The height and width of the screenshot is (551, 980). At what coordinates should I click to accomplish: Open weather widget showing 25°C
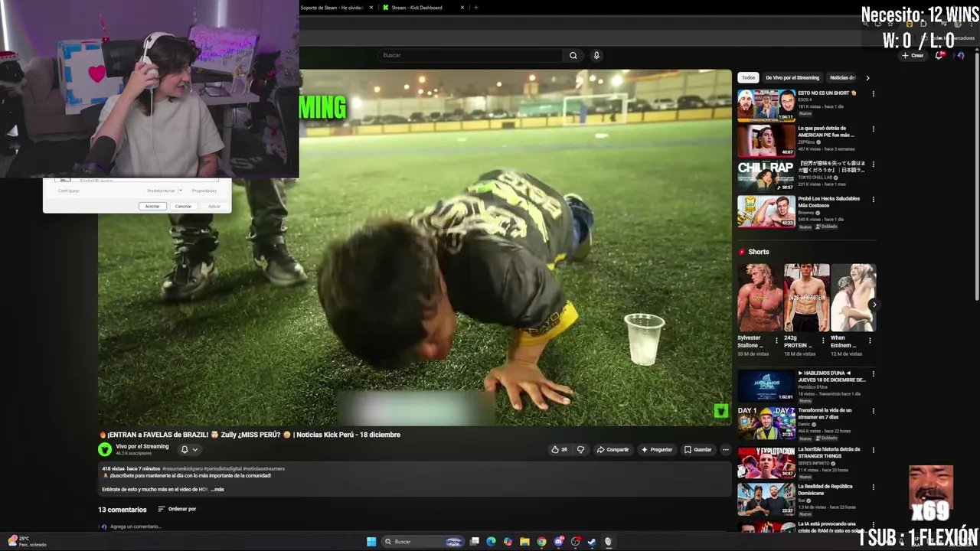[x=27, y=541]
